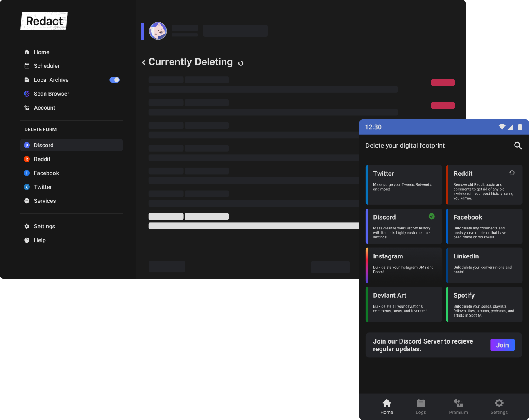Click the Reddit icon in Delete Form list

click(27, 159)
